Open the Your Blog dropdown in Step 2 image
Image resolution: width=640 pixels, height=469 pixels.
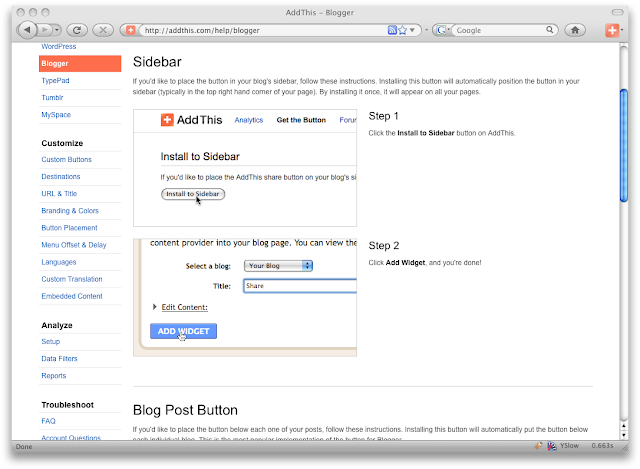pos(278,266)
